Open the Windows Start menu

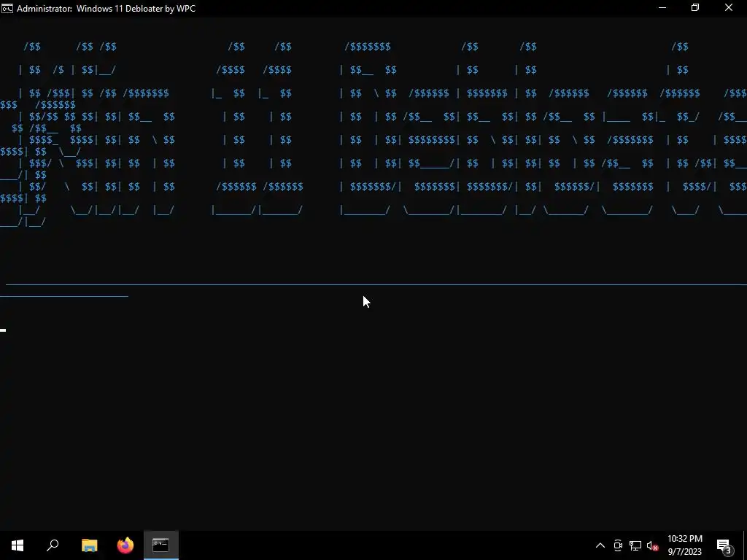18,545
